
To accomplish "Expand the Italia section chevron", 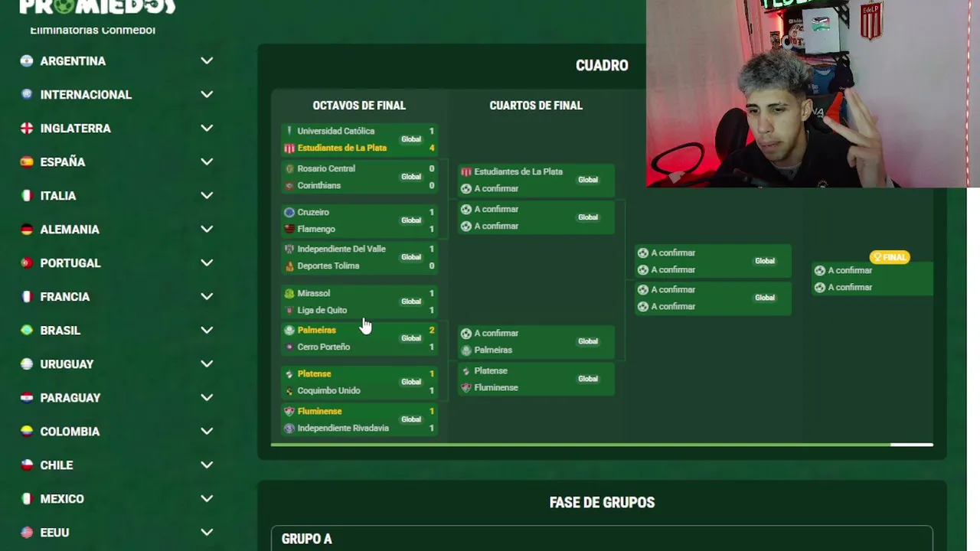I will pos(207,196).
